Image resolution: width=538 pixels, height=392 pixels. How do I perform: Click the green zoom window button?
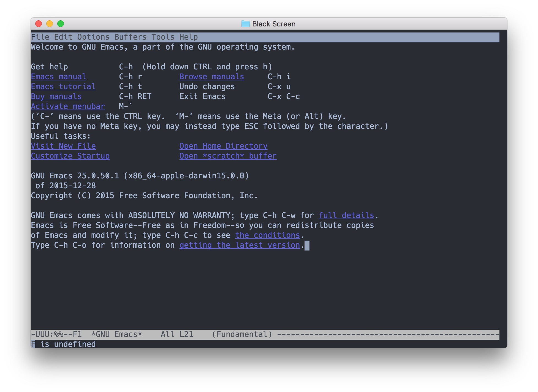61,24
